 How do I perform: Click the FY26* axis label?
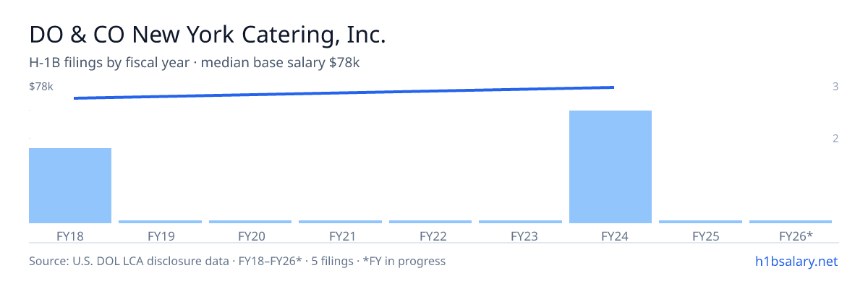coord(796,236)
